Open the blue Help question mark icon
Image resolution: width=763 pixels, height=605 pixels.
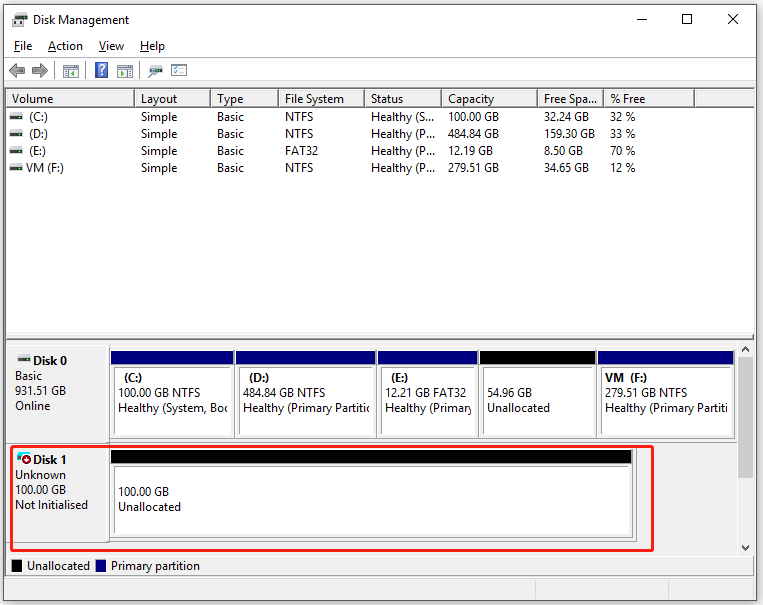click(101, 70)
